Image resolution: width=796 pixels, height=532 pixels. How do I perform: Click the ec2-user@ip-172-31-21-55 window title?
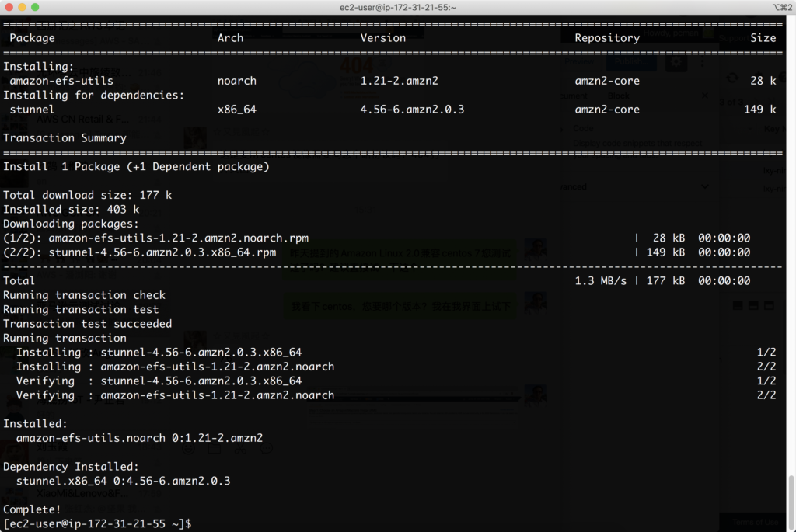pos(397,7)
